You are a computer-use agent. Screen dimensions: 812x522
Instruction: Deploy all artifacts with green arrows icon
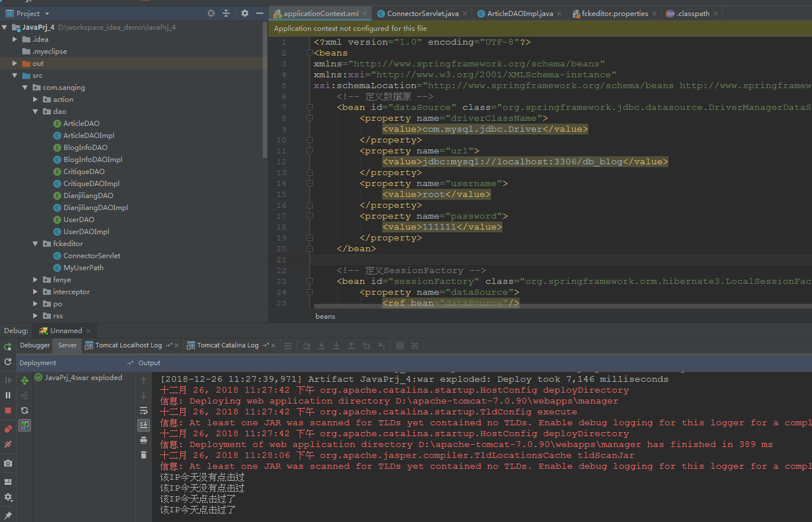tap(25, 381)
